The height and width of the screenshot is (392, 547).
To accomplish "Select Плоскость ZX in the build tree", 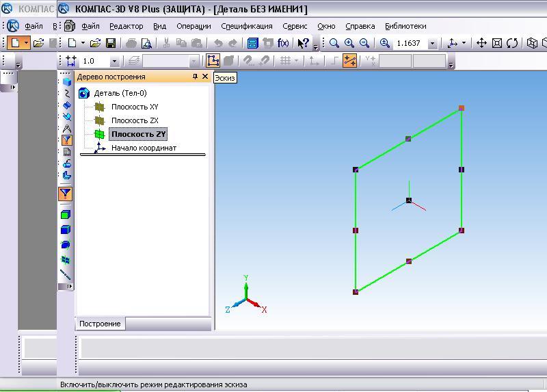I will click(x=135, y=120).
